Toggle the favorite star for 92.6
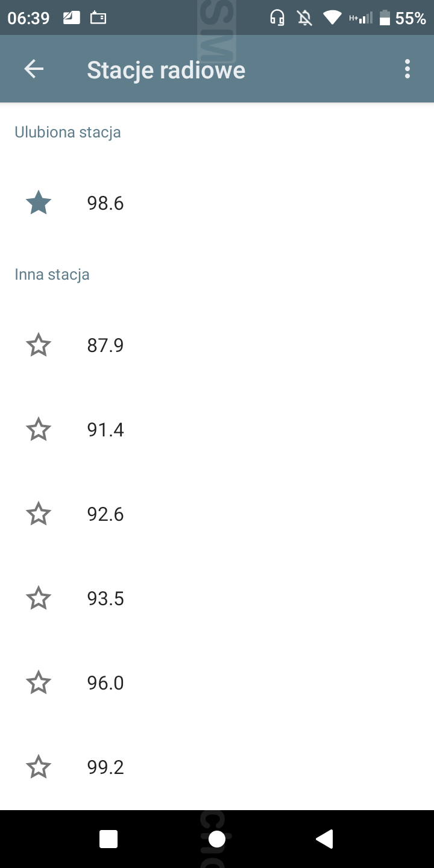434x868 pixels. [39, 514]
